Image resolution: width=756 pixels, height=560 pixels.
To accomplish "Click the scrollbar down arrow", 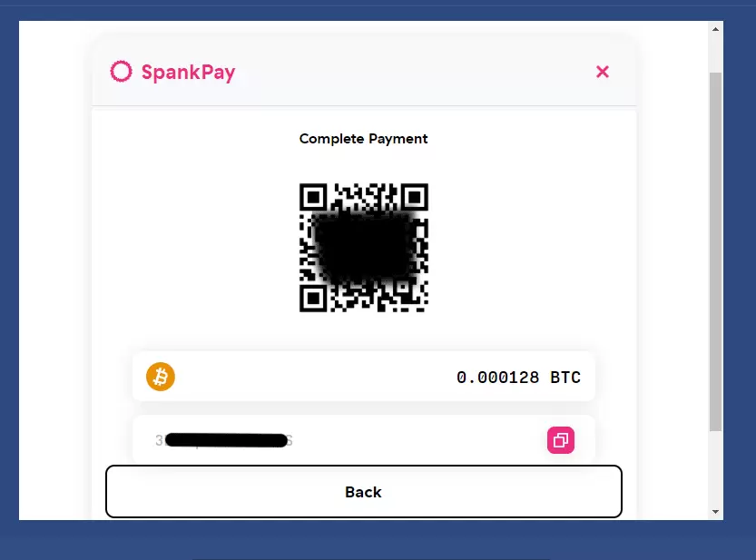I will click(x=715, y=511).
